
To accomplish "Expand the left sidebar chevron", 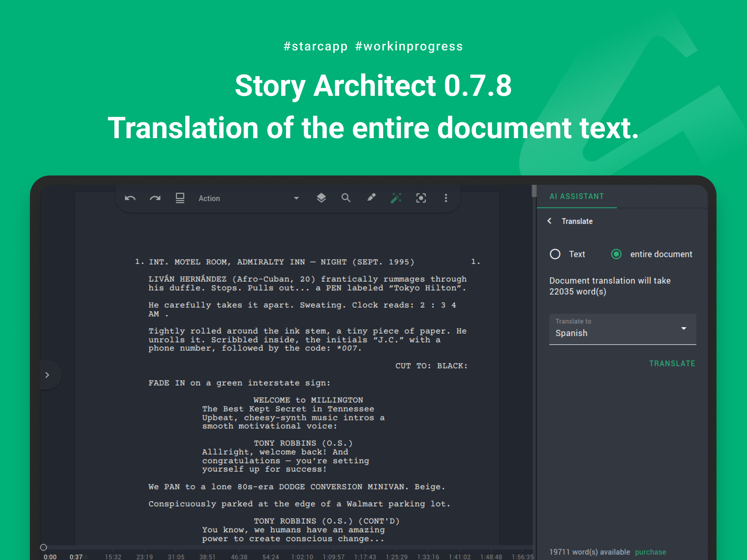I will pos(47,375).
